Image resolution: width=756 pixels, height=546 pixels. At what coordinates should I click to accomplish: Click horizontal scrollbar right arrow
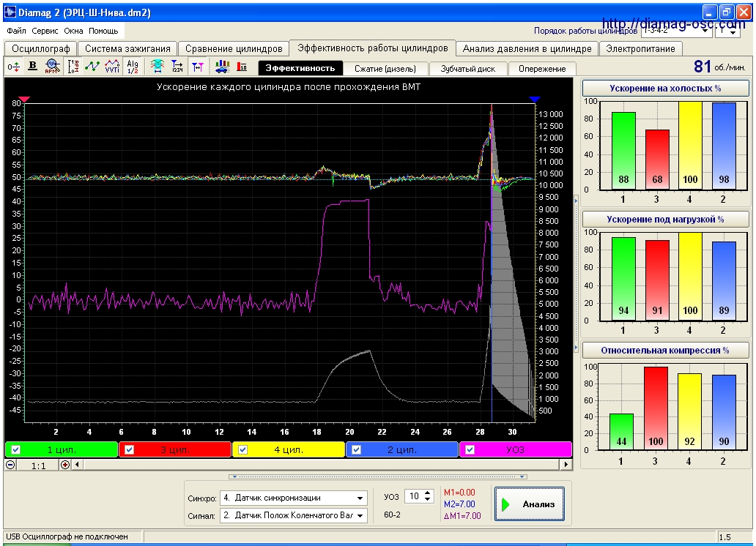tap(566, 465)
